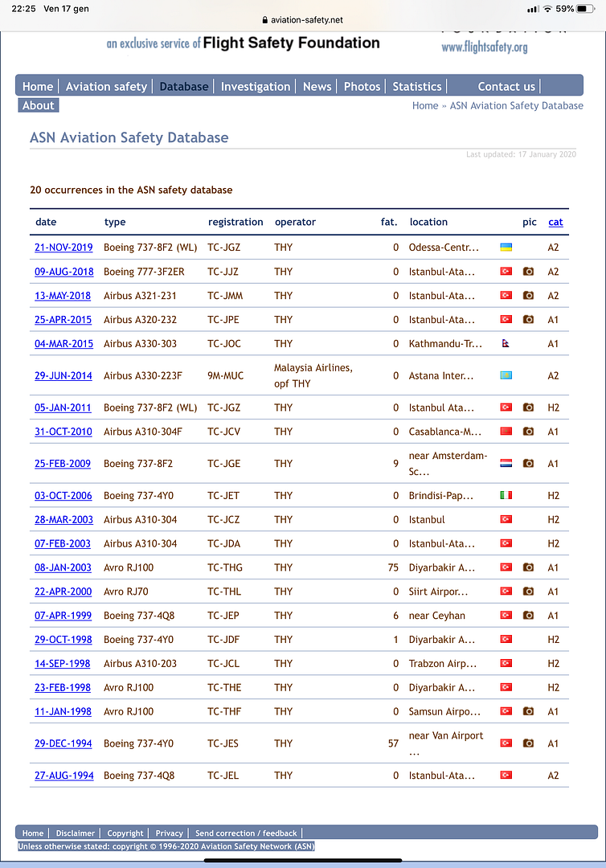Click the Flight Safety Foundation banner text
Viewport: 606px width, 868px height.
point(291,43)
